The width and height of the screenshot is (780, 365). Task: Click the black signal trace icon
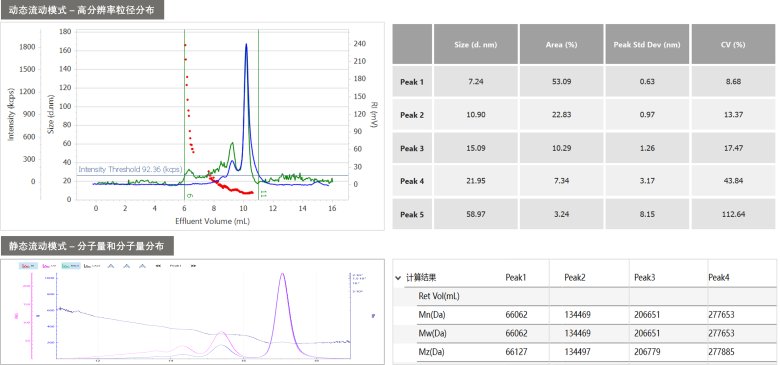click(92, 266)
